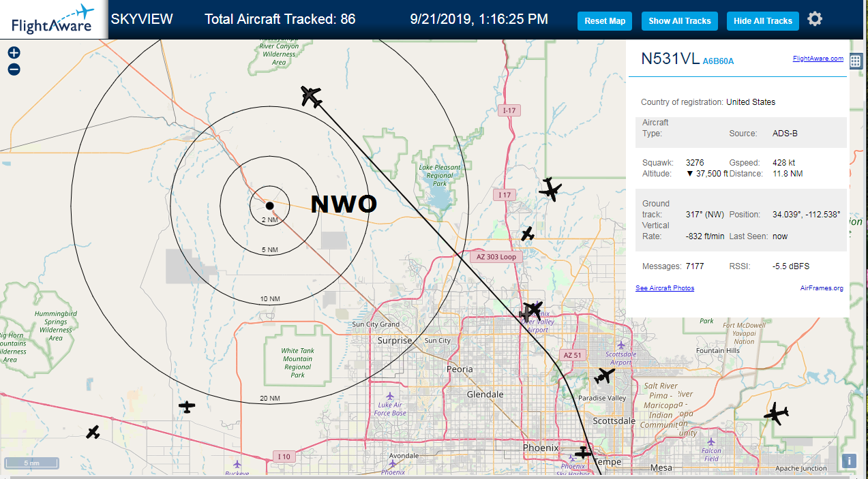Open AirFrames.org link
868x479 pixels.
pos(822,288)
